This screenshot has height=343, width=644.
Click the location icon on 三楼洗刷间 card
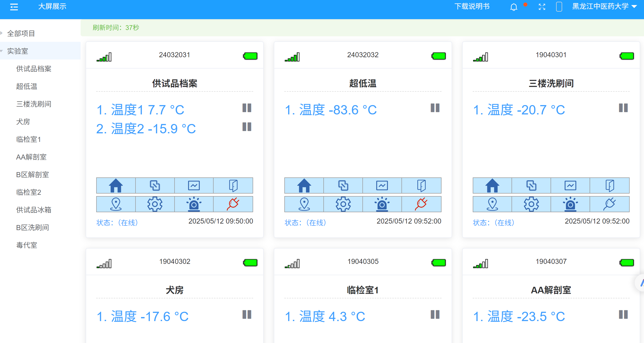click(x=492, y=204)
